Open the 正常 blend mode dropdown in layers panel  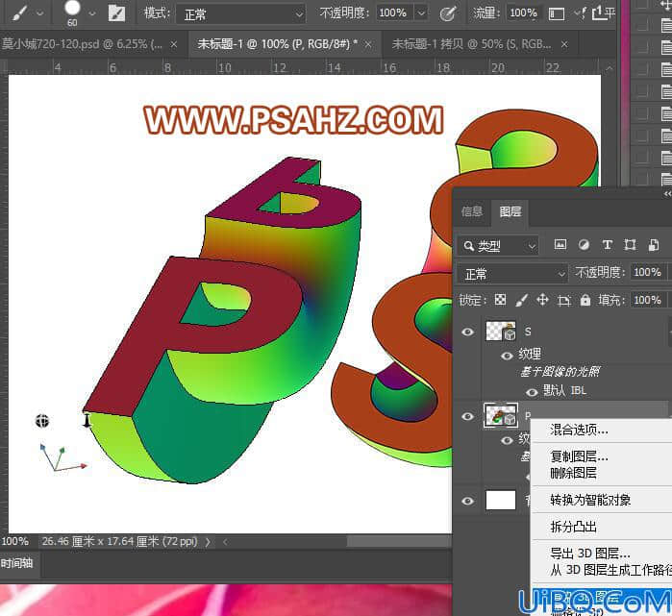512,274
